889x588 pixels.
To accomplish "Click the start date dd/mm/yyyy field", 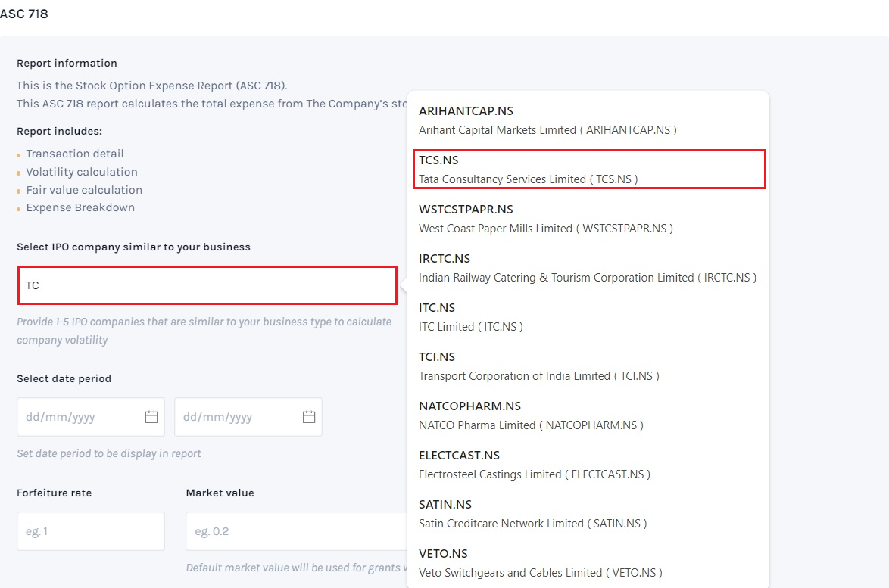I will coord(91,417).
